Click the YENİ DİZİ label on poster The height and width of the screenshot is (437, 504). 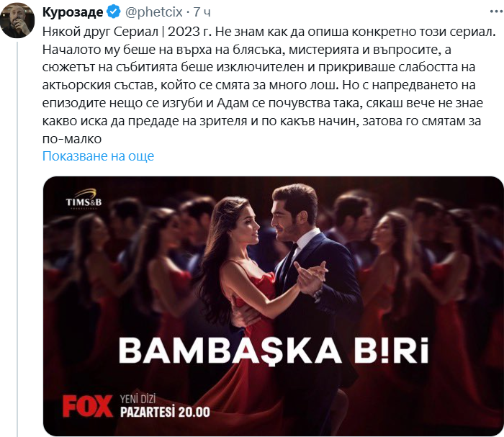[x=138, y=400]
